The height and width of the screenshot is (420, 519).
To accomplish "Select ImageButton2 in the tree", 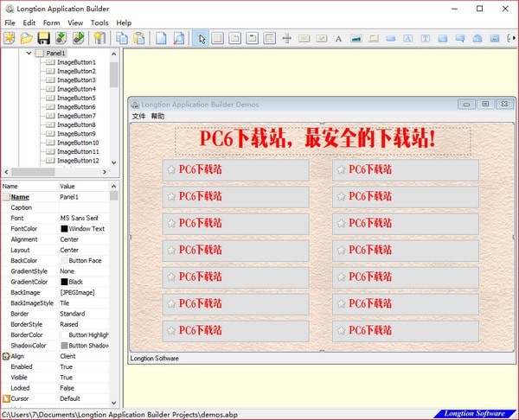I will click(x=76, y=71).
